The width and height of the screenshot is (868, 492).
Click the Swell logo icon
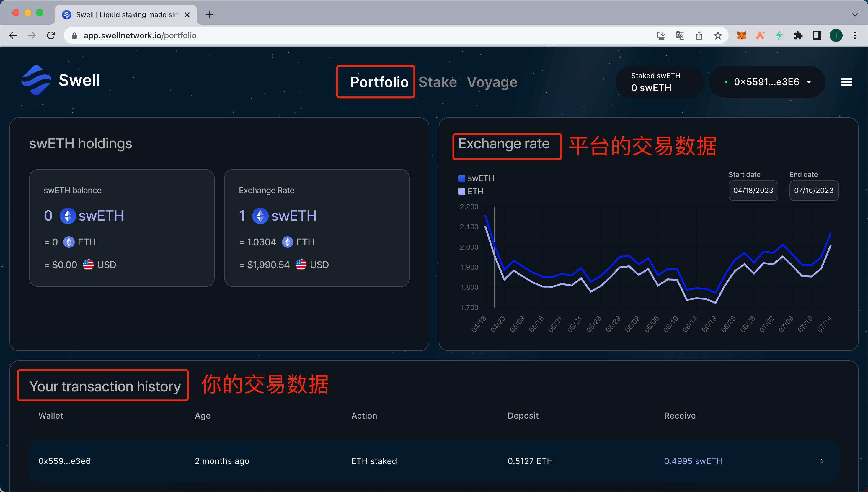[x=36, y=81]
